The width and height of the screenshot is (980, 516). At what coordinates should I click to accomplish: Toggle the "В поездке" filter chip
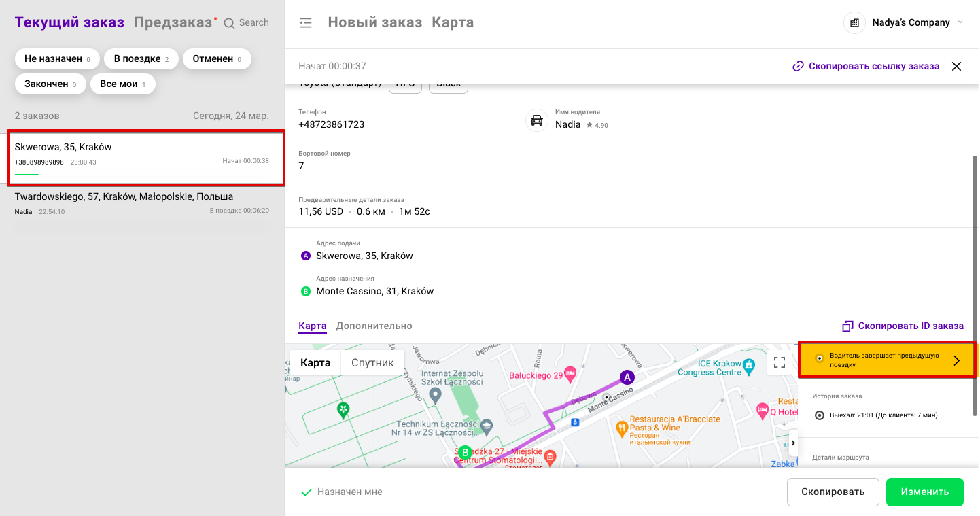tap(141, 59)
